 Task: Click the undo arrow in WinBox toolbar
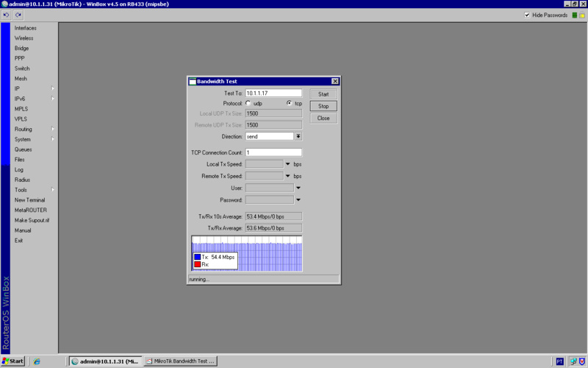tap(7, 15)
